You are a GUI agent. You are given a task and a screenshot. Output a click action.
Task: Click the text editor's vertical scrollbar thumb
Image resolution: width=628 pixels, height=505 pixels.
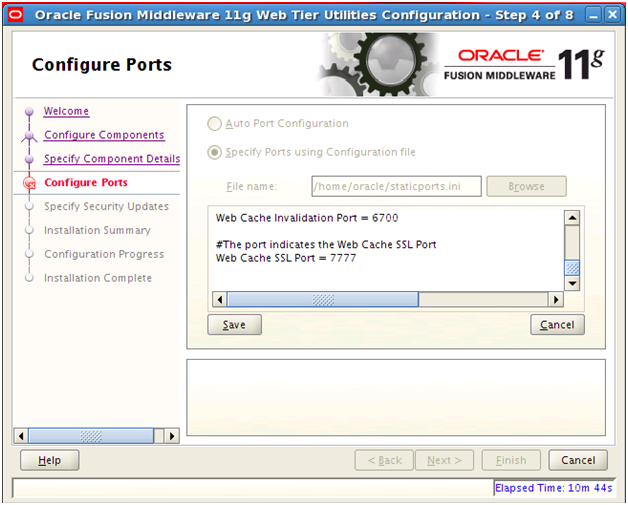point(572,268)
